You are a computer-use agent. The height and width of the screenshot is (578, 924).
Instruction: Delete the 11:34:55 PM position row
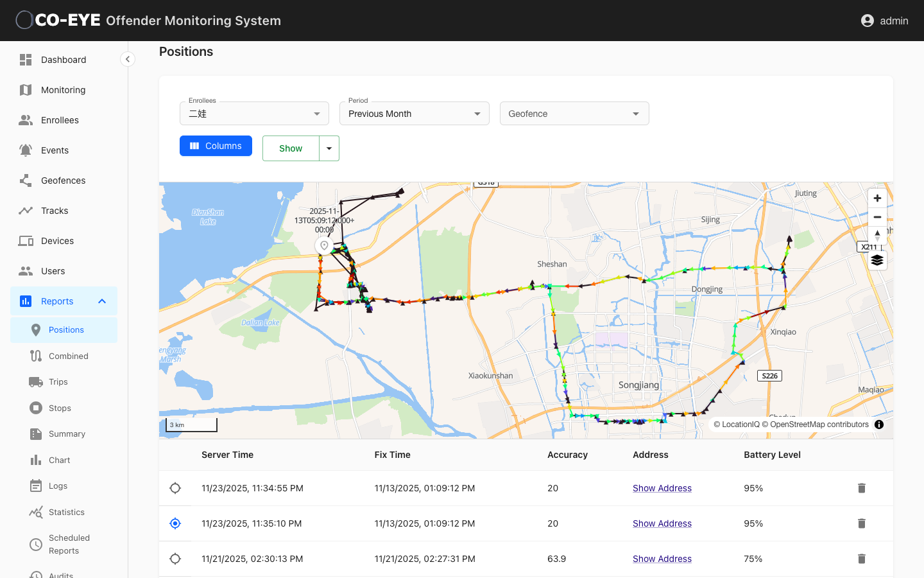tap(862, 488)
